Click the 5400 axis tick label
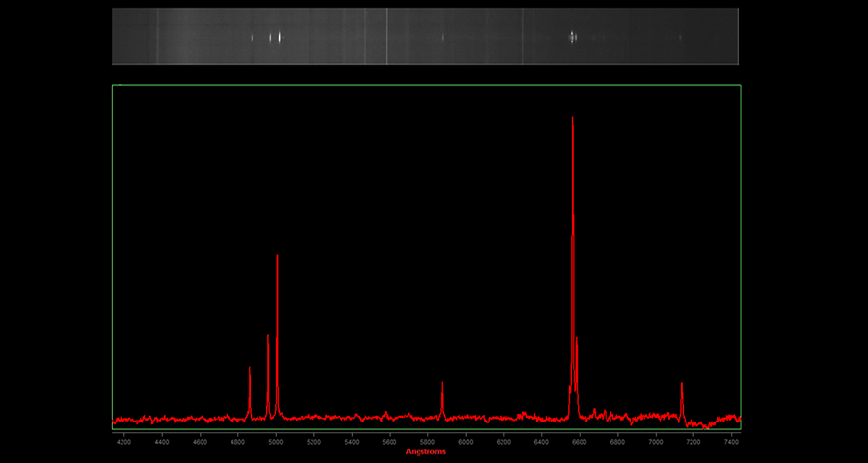The height and width of the screenshot is (463, 868). pos(352,441)
